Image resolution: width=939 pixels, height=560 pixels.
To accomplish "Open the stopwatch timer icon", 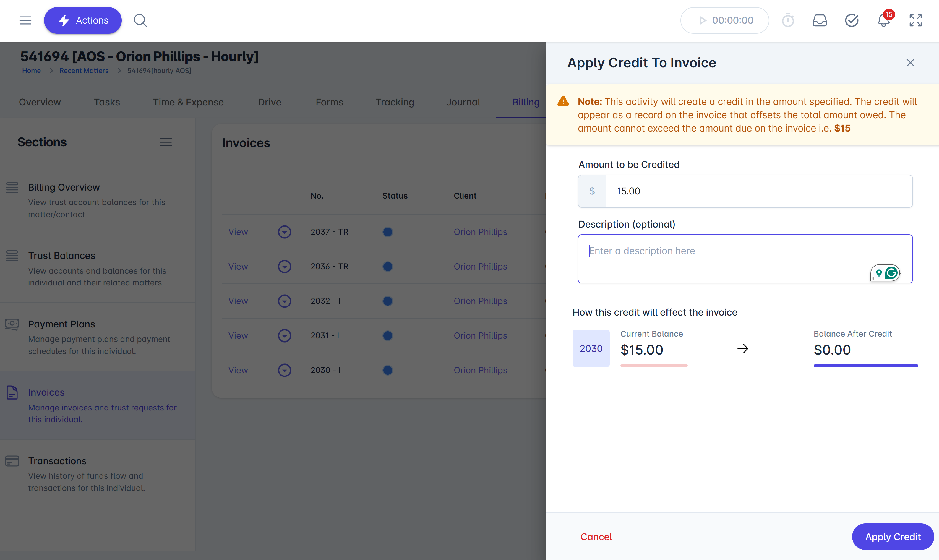I will 788,20.
